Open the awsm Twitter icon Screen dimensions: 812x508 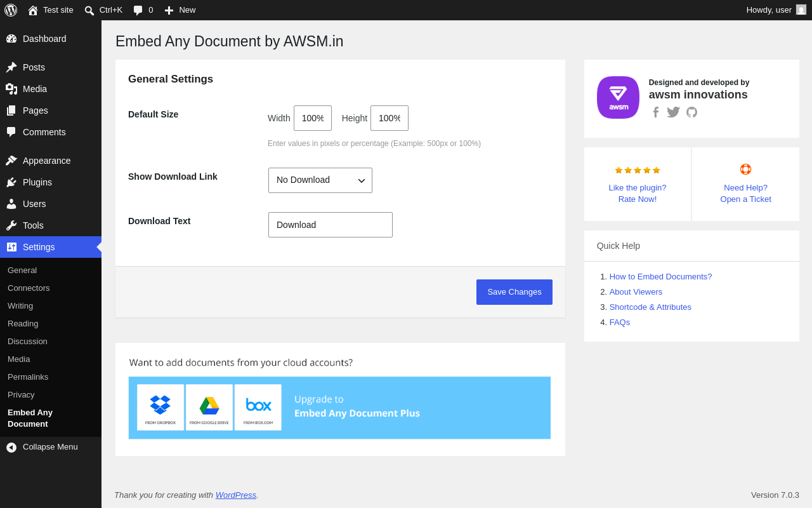pyautogui.click(x=673, y=112)
